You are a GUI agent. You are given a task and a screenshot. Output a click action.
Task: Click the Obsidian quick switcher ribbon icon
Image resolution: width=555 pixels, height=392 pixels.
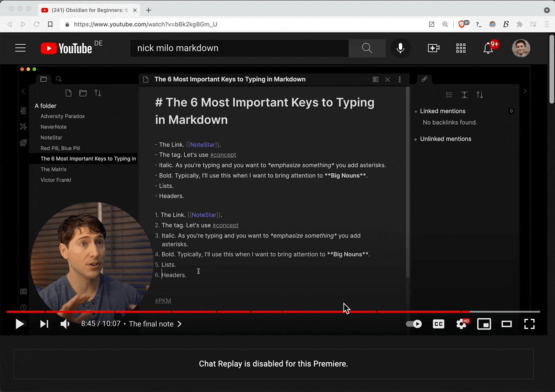tap(23, 111)
